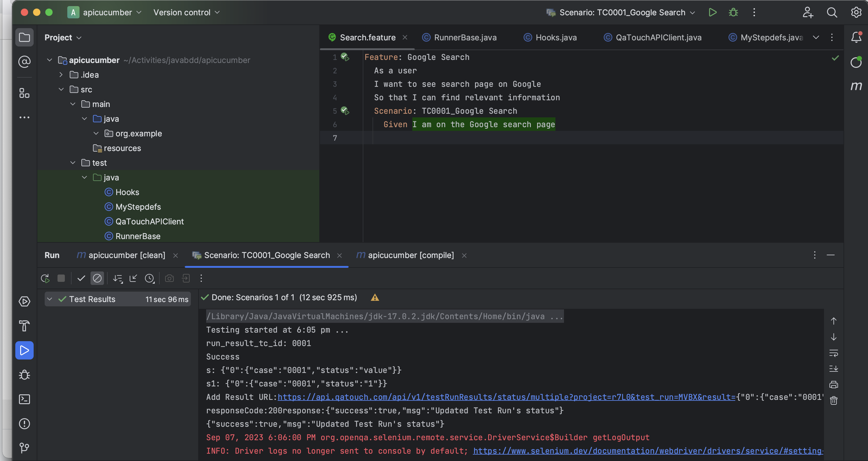This screenshot has height=461, width=868.
Task: Open Run panel options menu
Action: coord(814,255)
